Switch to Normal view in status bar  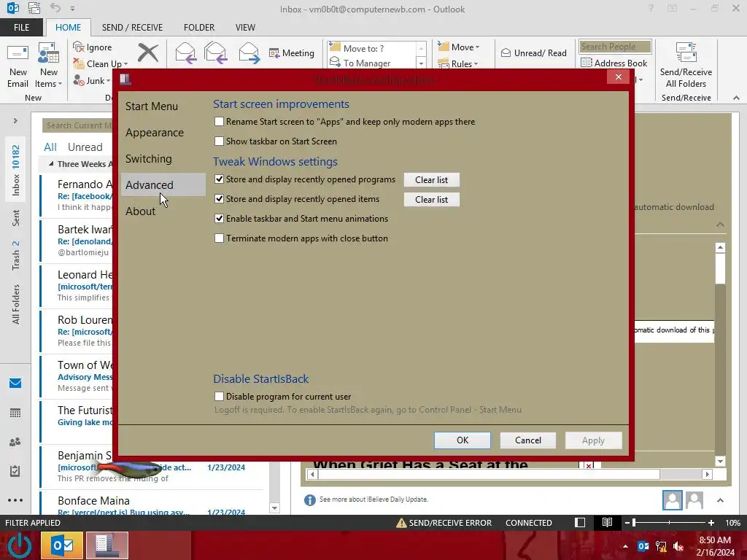click(x=580, y=522)
